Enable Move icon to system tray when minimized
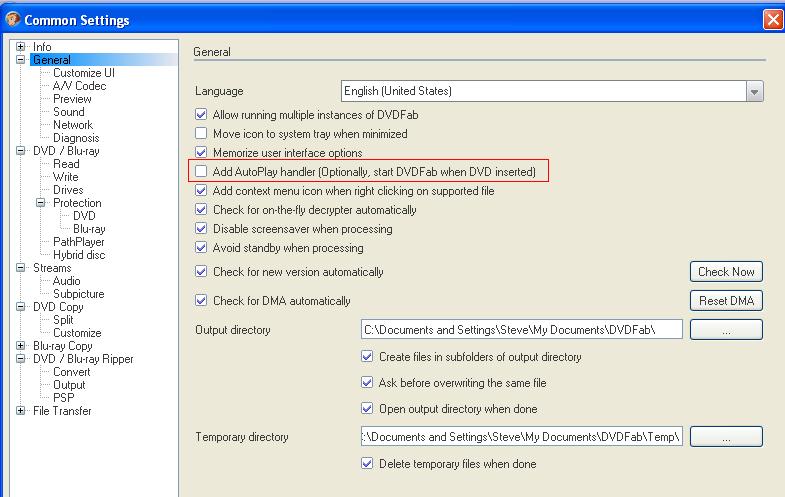The width and height of the screenshot is (785, 497). coord(201,133)
